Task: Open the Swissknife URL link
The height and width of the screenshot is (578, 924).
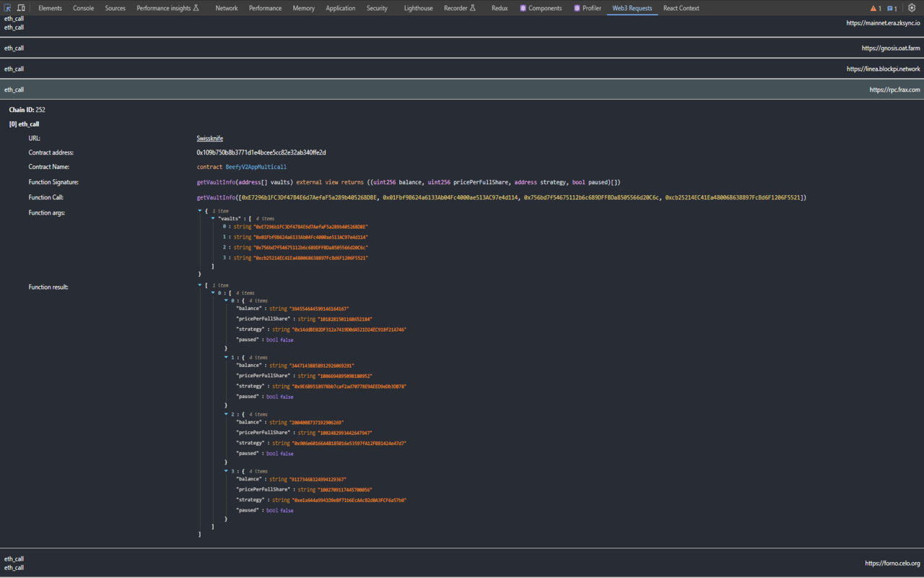Action: pos(209,138)
